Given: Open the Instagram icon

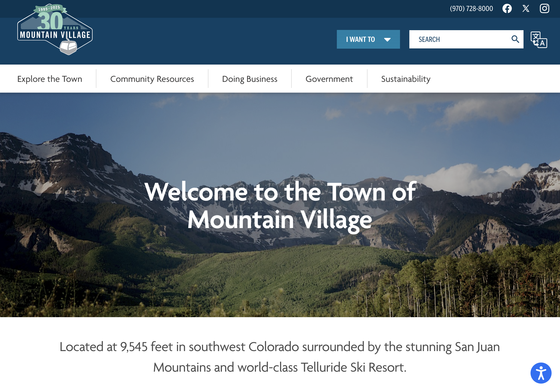Looking at the screenshot, I should 544,9.
